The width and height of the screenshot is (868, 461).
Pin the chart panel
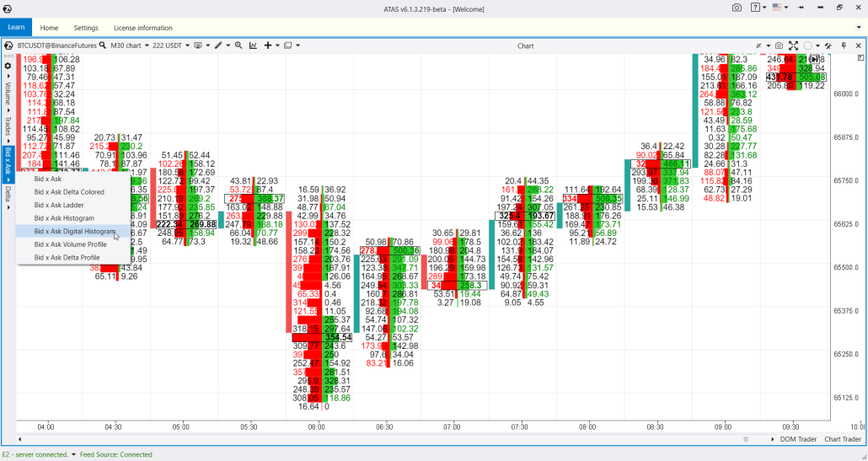[x=844, y=46]
